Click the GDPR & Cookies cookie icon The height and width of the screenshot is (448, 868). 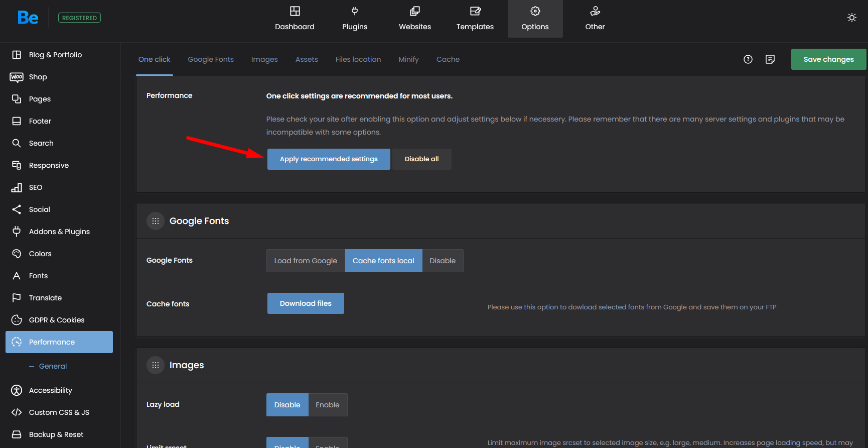coord(17,320)
